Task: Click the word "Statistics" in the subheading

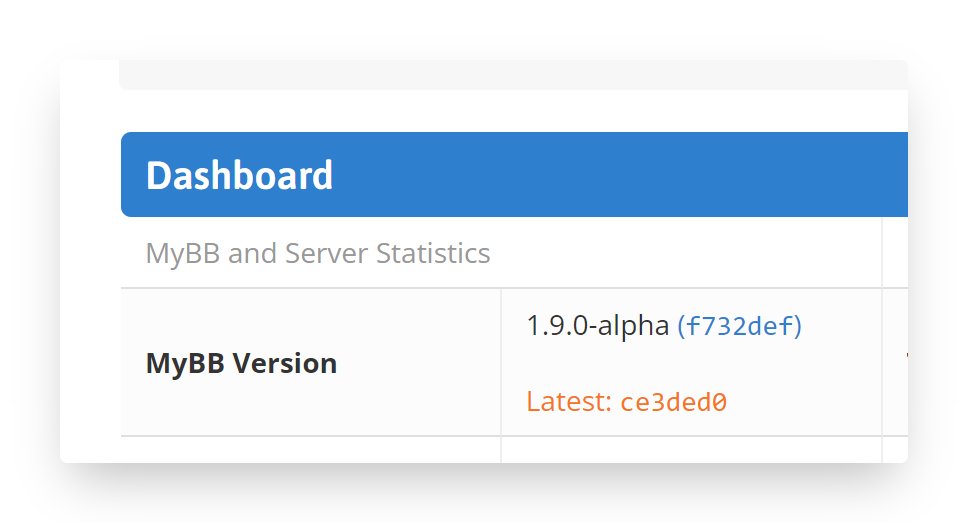Action: [x=433, y=253]
